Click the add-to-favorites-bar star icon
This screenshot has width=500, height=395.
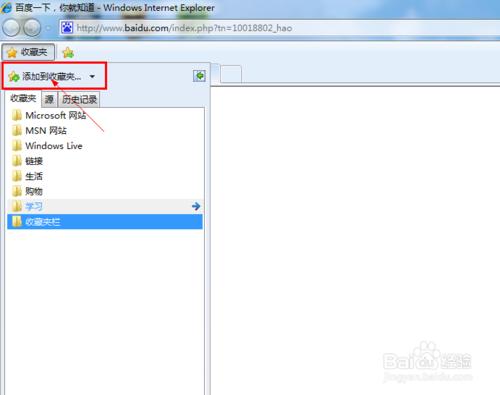tap(68, 53)
